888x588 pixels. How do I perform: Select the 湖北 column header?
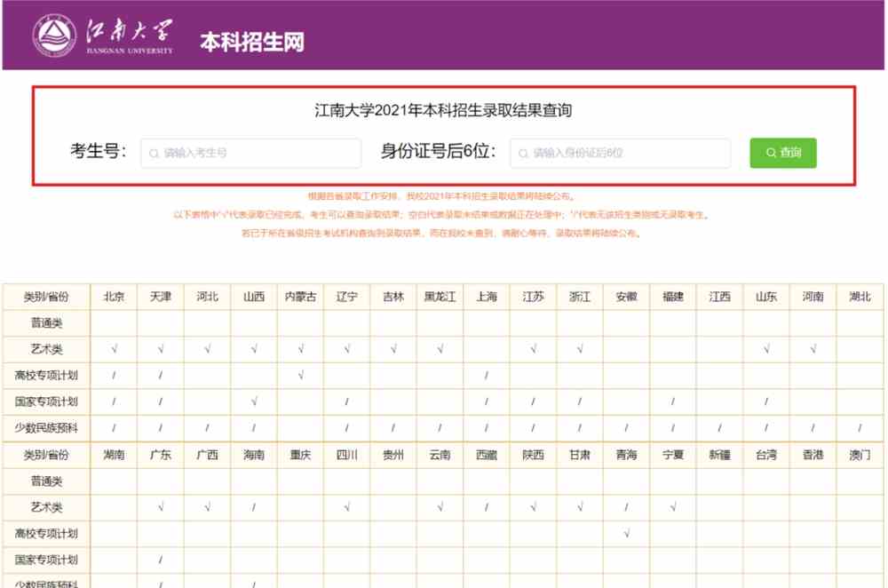[x=860, y=297]
